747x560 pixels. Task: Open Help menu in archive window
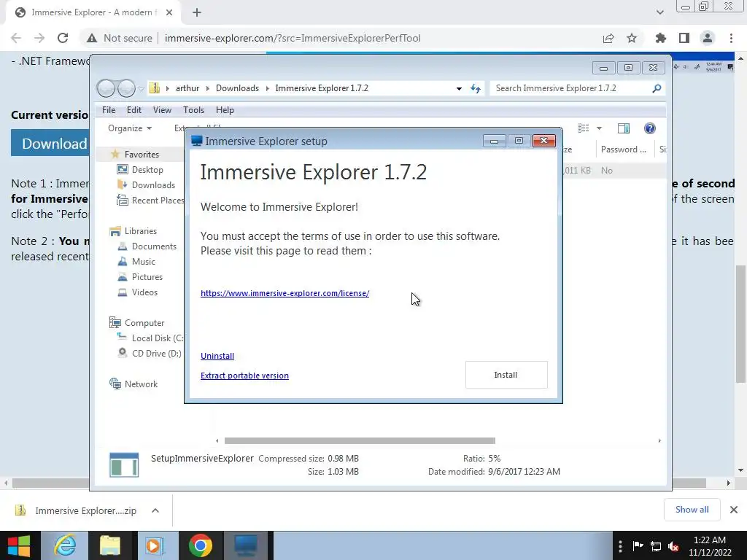[225, 110]
